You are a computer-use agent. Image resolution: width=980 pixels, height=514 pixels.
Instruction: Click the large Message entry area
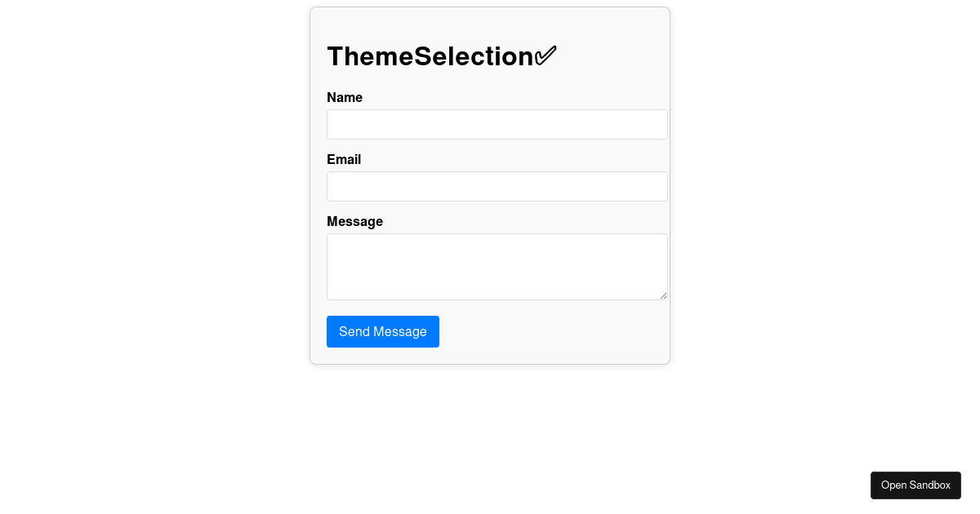497,266
